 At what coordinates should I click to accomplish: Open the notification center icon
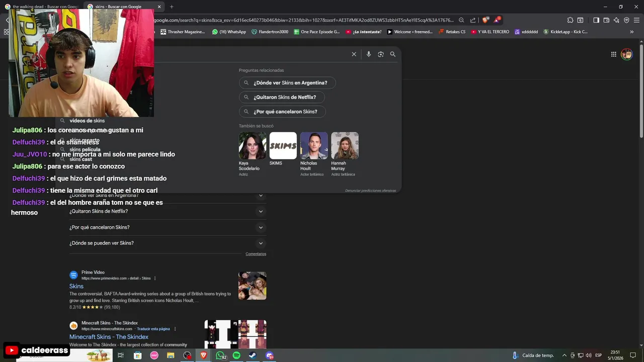pos(633,355)
